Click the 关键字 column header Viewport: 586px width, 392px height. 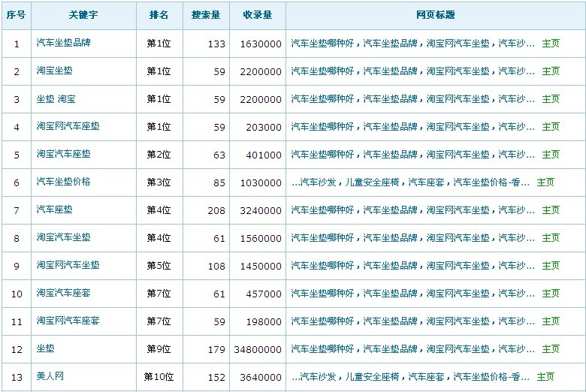click(x=83, y=15)
